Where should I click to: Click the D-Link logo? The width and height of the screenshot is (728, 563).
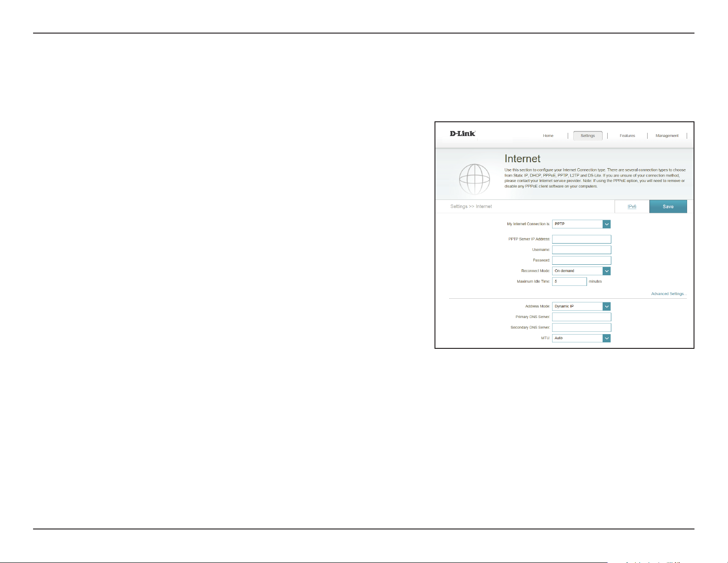(x=463, y=134)
